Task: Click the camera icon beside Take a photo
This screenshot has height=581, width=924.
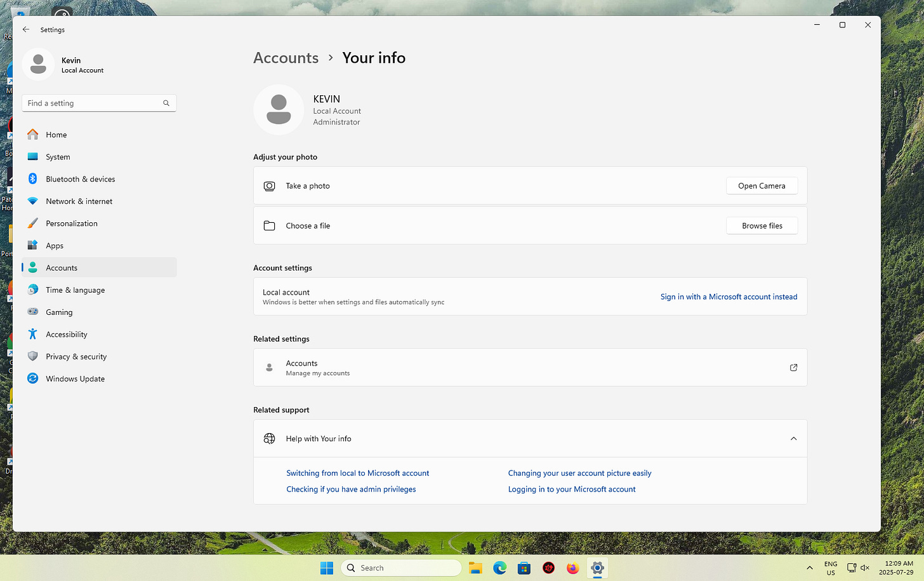Action: (x=269, y=186)
